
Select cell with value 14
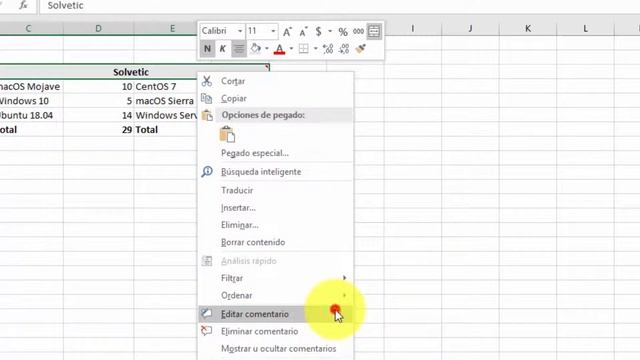98,115
